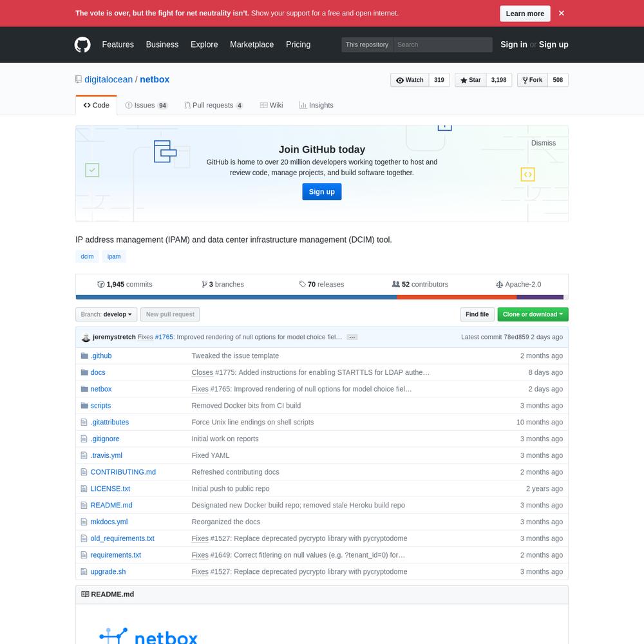View the 70 releases page
Viewport: 644px width, 644px height.
[321, 284]
